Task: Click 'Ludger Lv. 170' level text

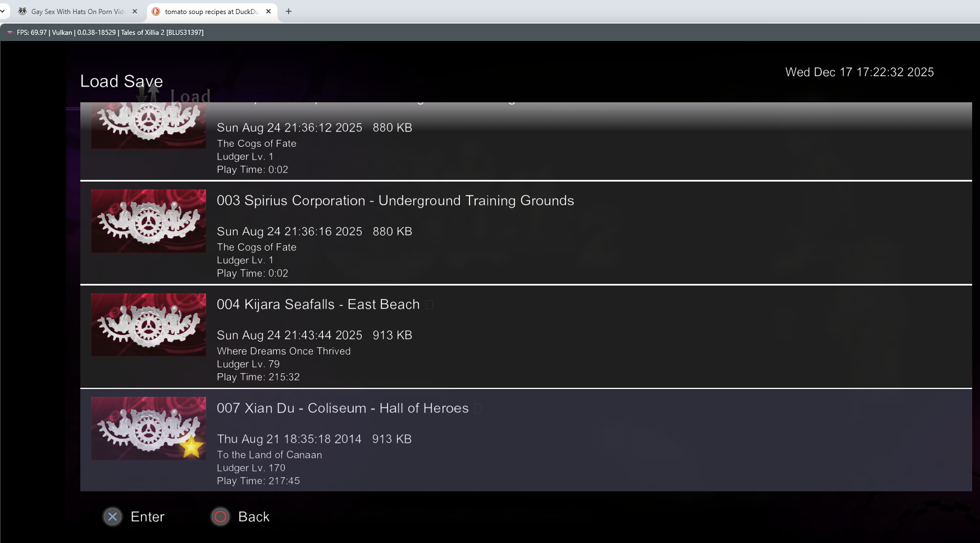Action: (251, 467)
